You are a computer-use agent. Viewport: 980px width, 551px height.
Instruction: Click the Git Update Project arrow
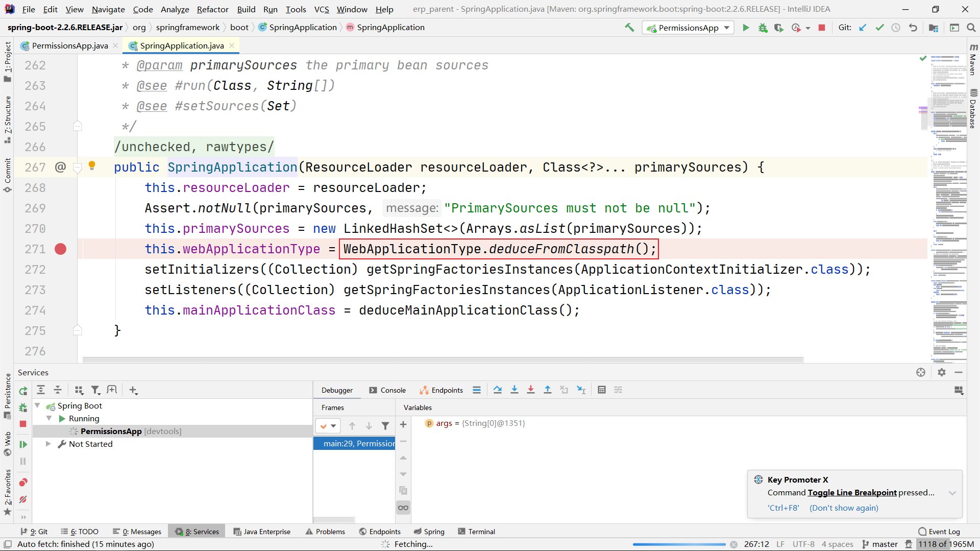tap(863, 28)
